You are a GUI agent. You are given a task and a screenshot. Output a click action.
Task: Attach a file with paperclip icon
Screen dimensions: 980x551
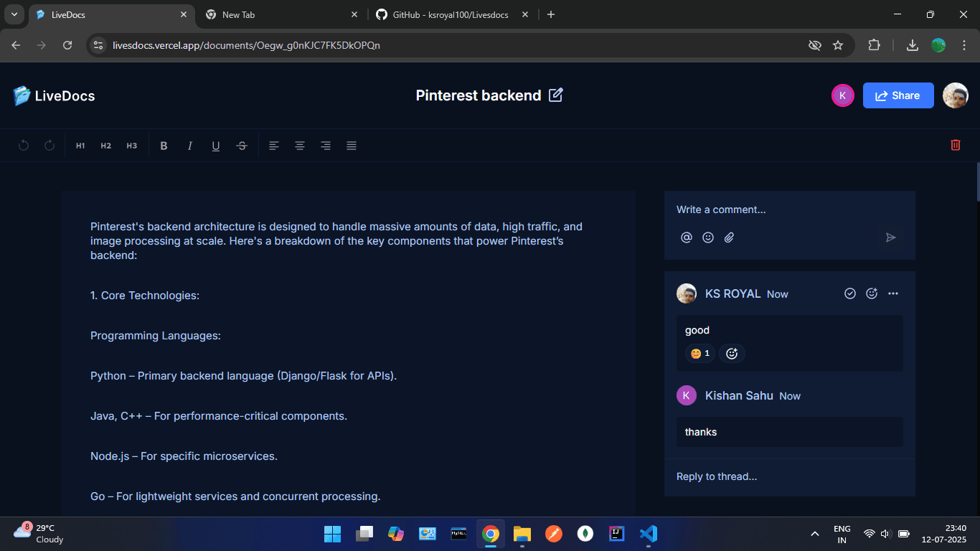click(x=729, y=237)
